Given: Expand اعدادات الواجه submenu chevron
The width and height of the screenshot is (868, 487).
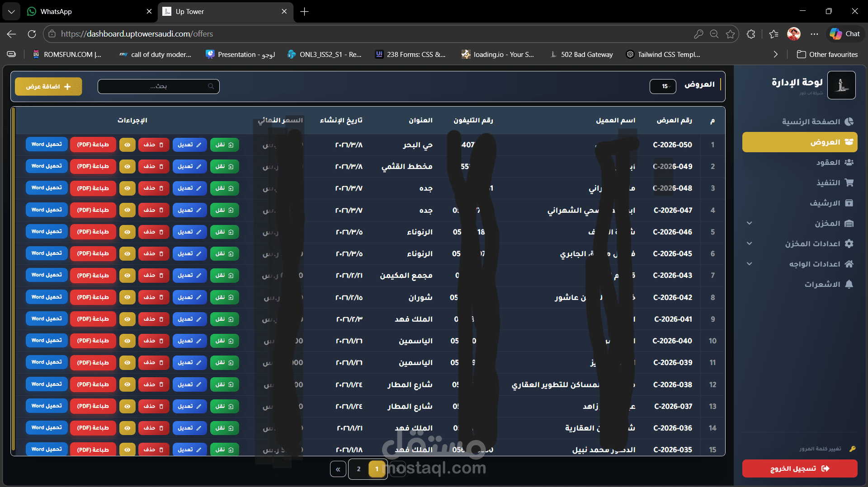Looking at the screenshot, I should point(749,264).
